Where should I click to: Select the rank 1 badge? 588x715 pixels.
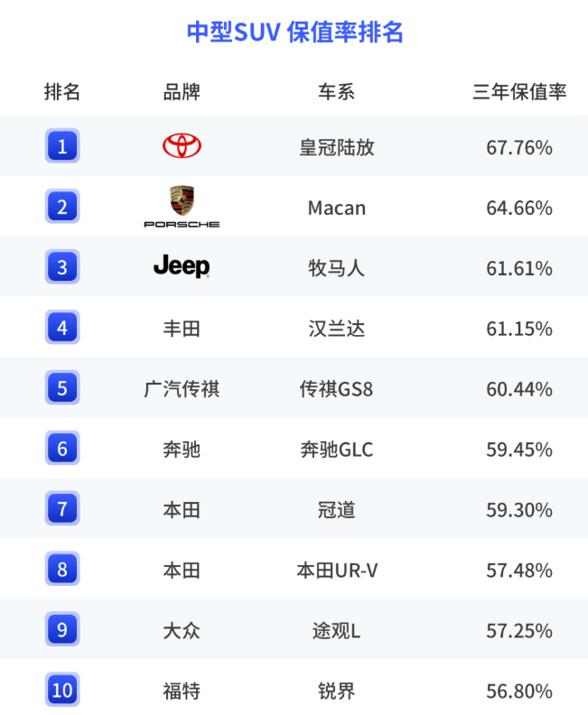[x=62, y=145]
